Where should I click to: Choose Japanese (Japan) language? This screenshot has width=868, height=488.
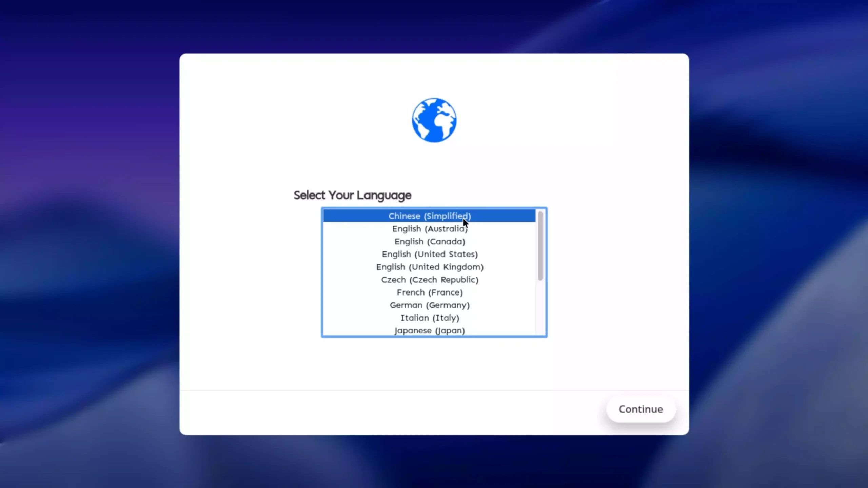[x=429, y=330]
